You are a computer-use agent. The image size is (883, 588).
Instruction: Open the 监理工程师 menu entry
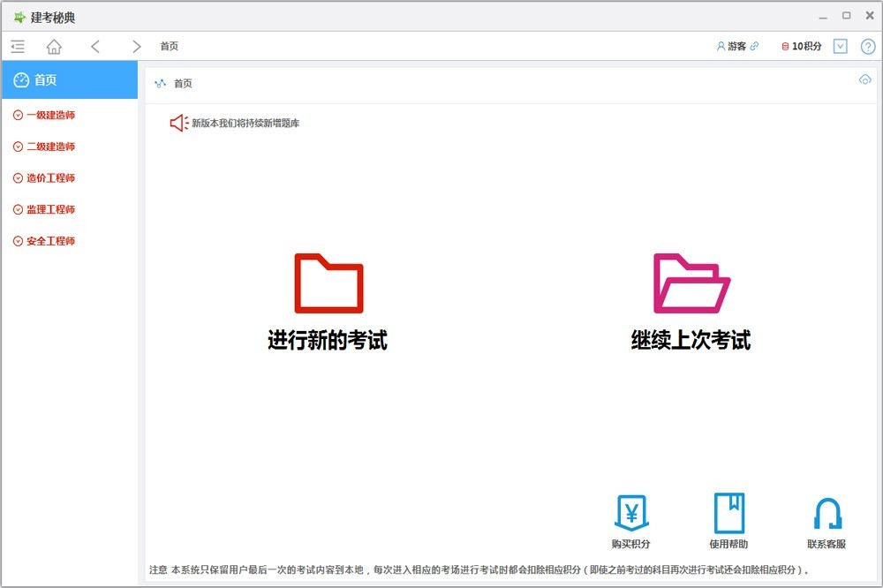(x=48, y=209)
